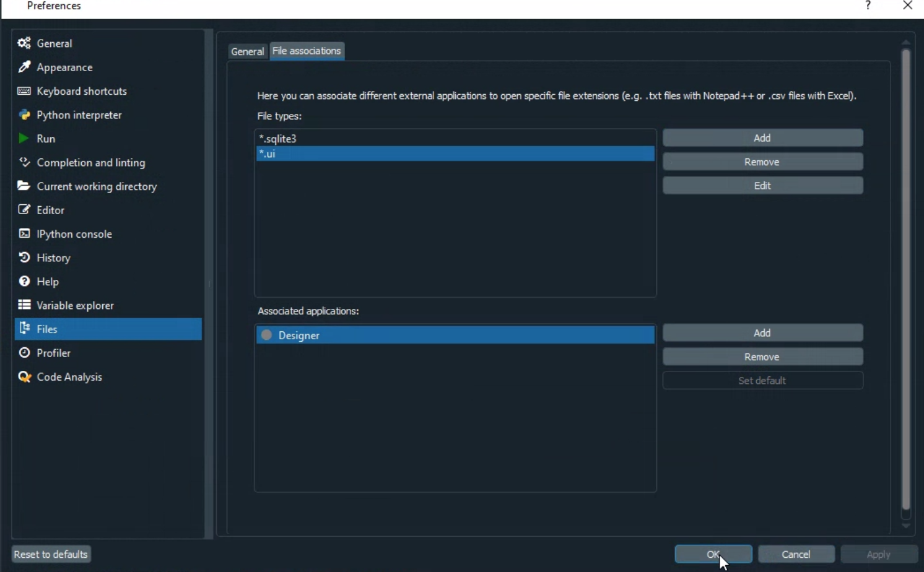
Task: Click the Keyboard shortcuts icon
Action: 24,90
